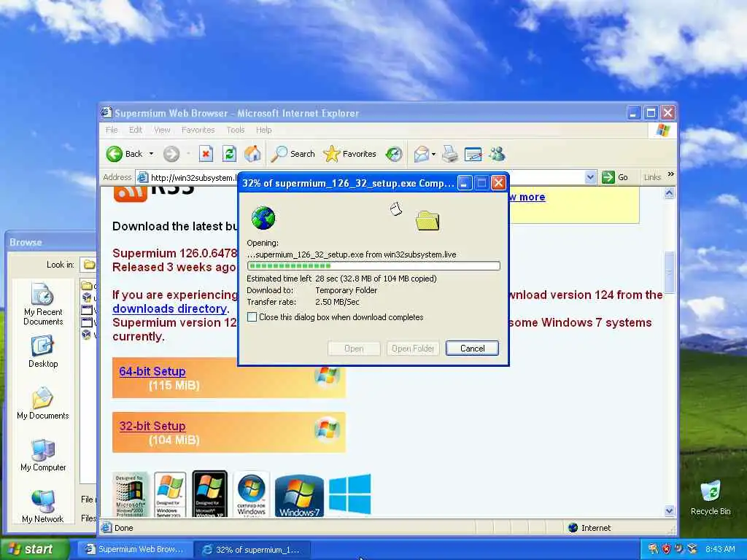Follow the 64-bit Setup link
Viewport: 747px width, 560px height.
[x=152, y=371]
